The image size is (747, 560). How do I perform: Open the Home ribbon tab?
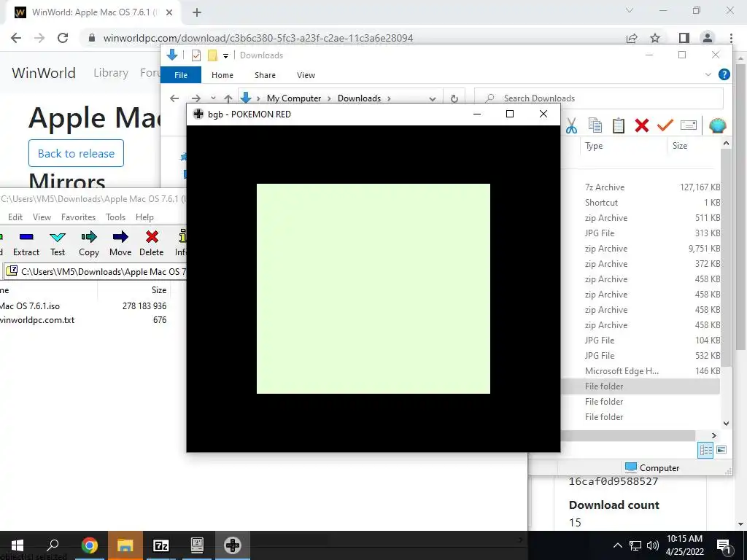pyautogui.click(x=222, y=75)
